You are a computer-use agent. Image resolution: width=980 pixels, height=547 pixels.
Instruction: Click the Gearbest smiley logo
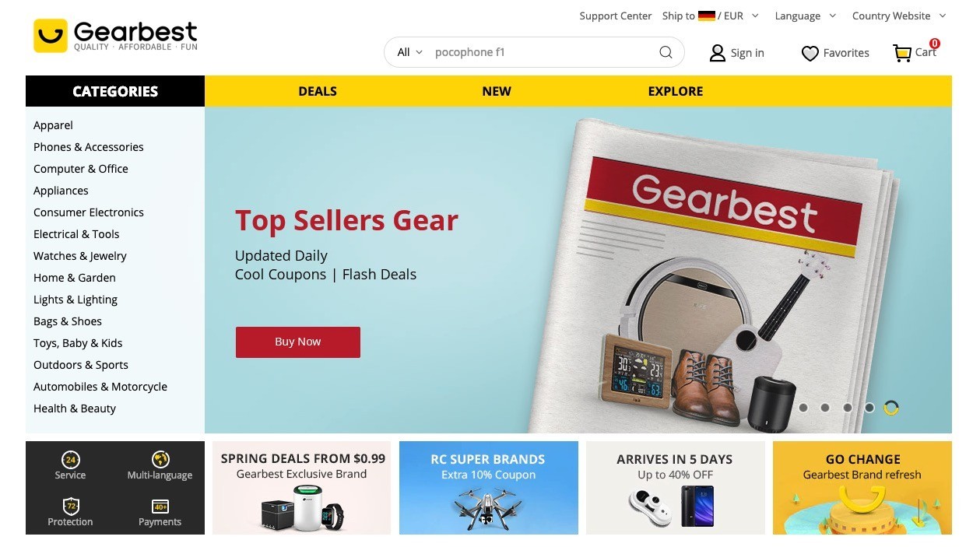[51, 36]
